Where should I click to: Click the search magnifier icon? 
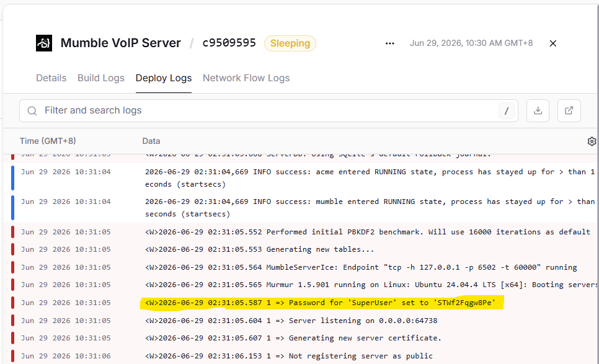32,111
